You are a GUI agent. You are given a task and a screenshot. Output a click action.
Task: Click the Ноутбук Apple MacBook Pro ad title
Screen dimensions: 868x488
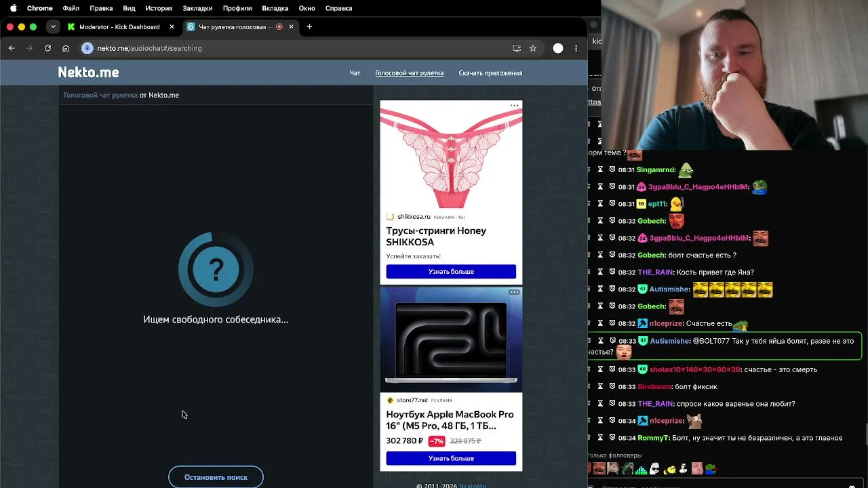click(450, 420)
